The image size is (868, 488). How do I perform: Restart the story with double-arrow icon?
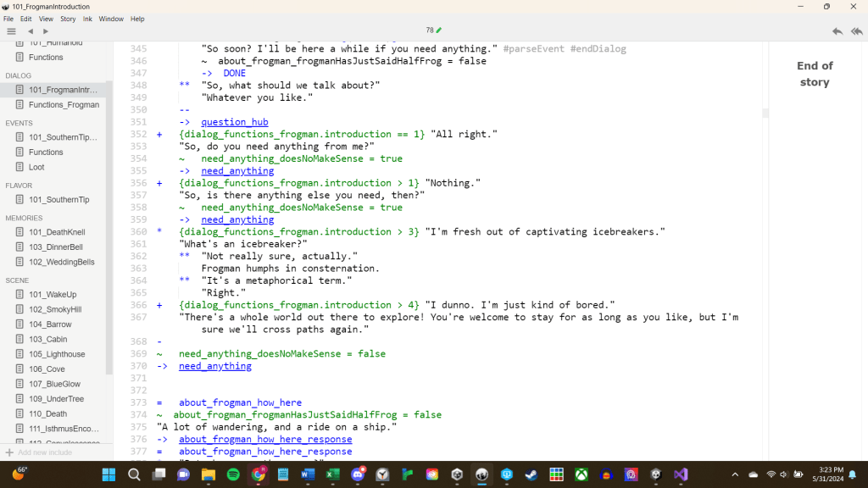coord(856,31)
